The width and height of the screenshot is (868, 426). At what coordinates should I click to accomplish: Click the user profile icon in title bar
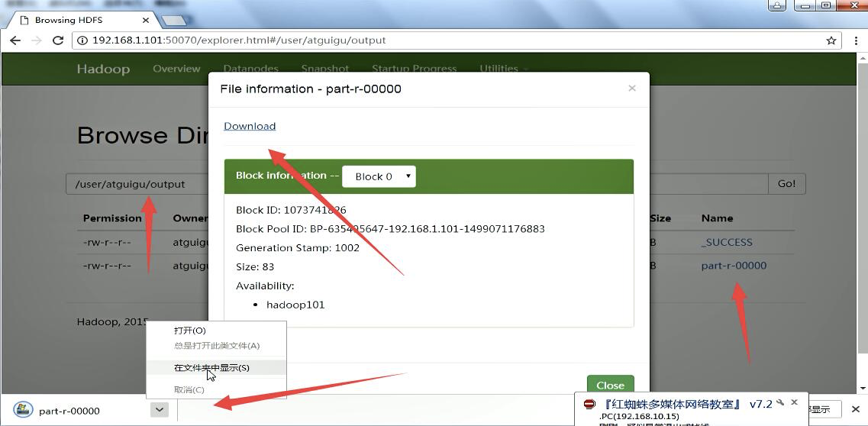pos(777,5)
